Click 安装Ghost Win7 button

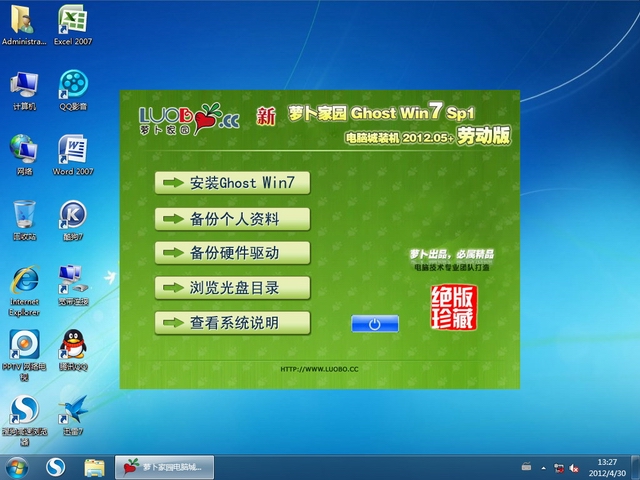(232, 183)
